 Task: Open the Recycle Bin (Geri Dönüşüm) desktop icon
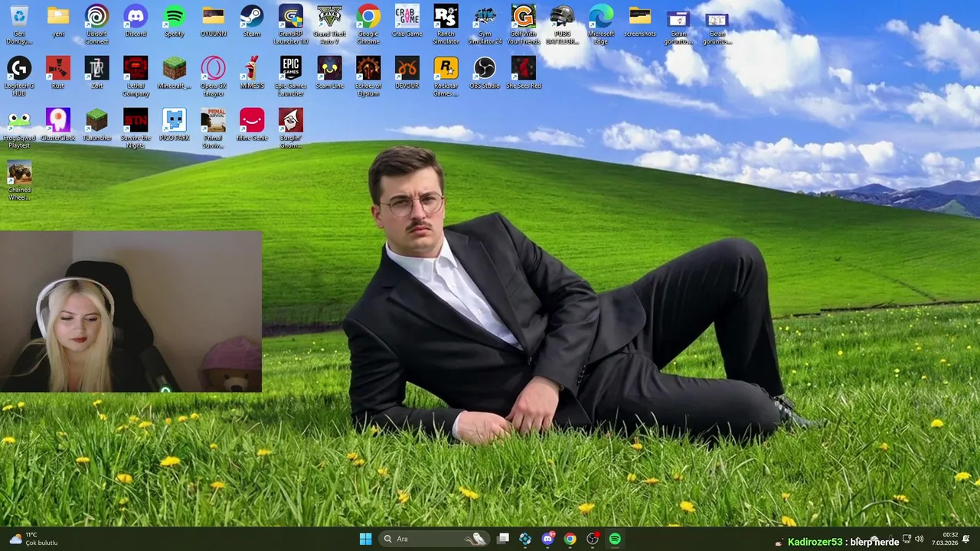(x=19, y=24)
